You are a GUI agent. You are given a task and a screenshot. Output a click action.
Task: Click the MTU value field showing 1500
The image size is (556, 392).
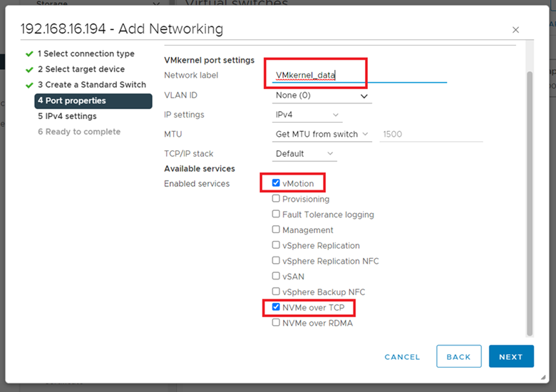(x=431, y=134)
